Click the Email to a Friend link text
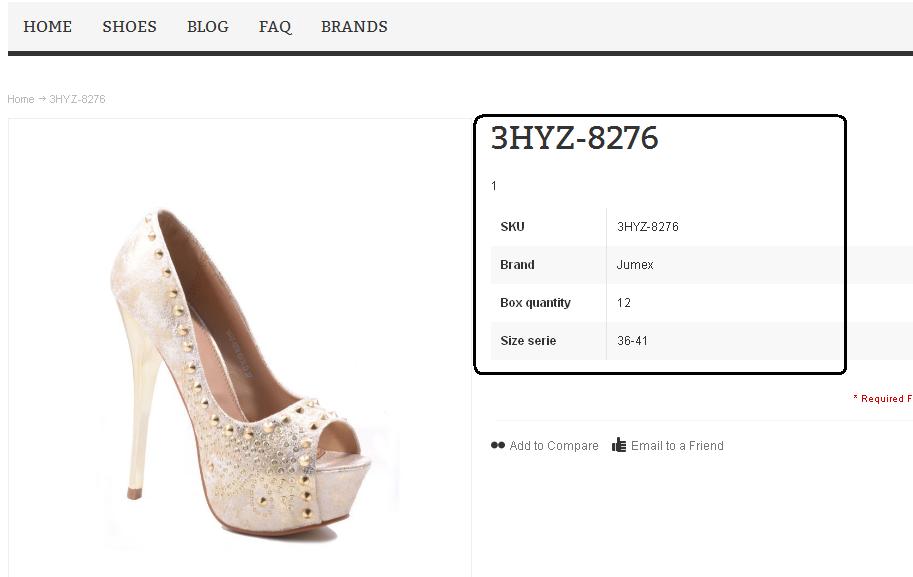This screenshot has height=577, width=913. [677, 446]
